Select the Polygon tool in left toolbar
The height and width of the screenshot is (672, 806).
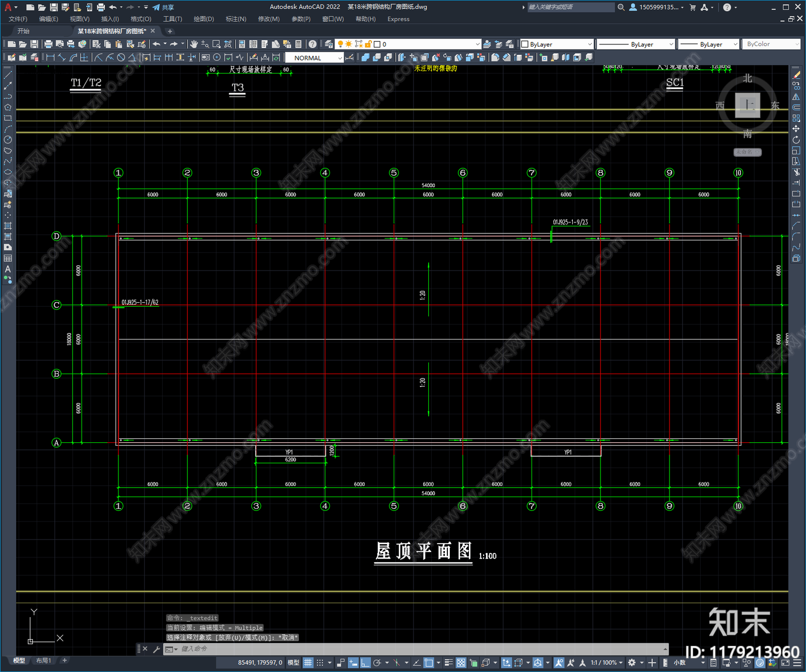(8, 107)
